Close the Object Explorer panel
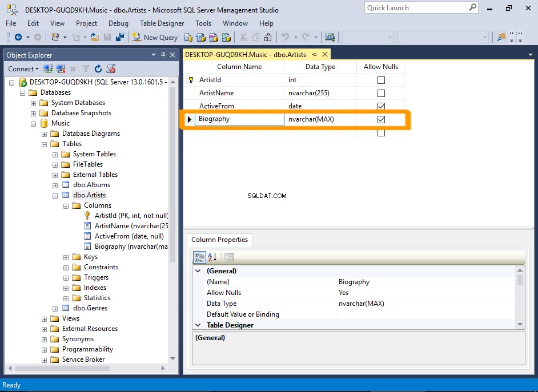The width and height of the screenshot is (538, 392). [x=172, y=55]
